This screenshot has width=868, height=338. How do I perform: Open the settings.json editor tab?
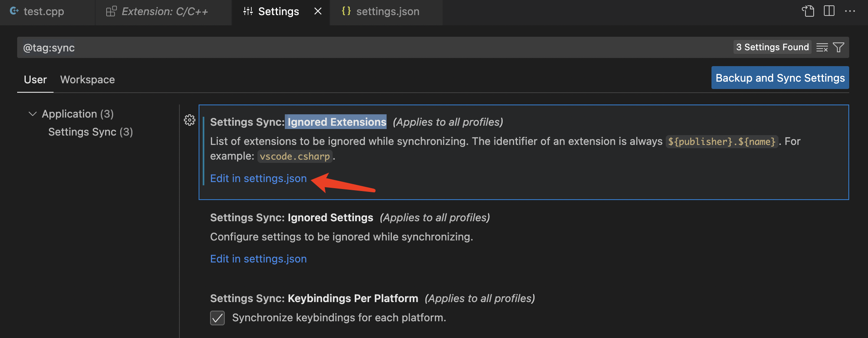coord(387,11)
